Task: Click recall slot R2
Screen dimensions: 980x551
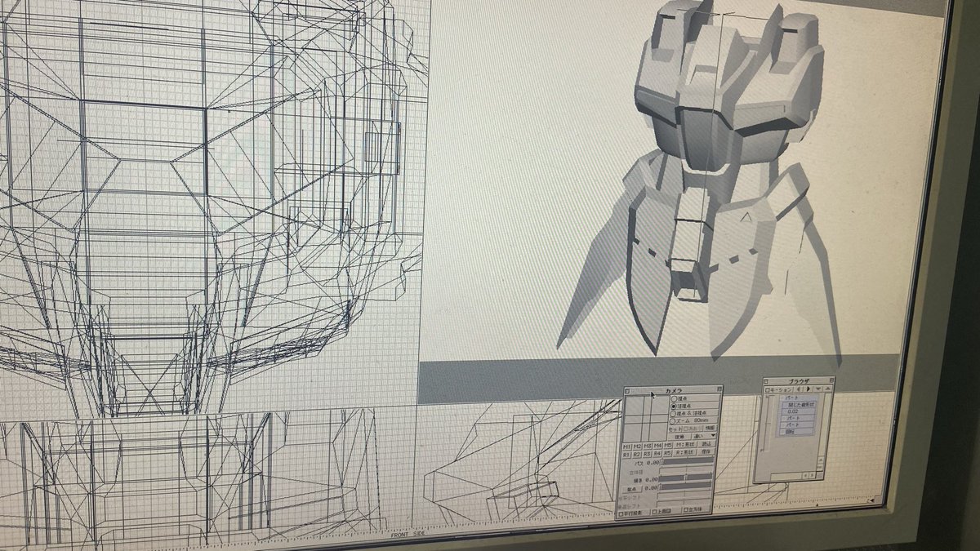Action: click(637, 455)
